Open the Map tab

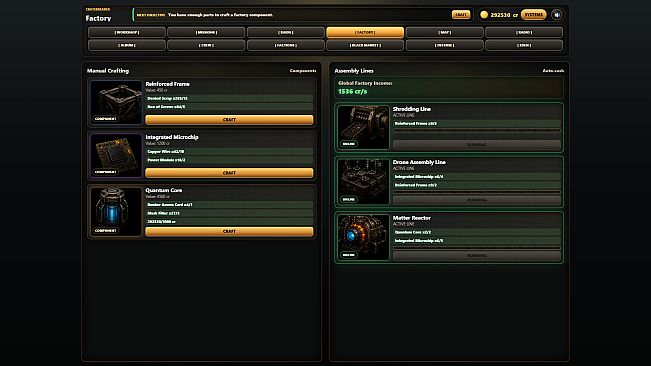(445, 32)
